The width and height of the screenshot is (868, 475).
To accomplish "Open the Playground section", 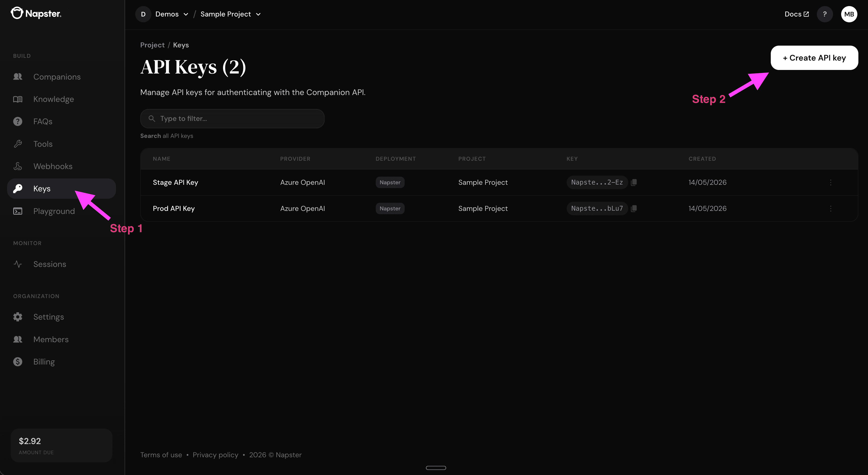I will click(x=54, y=211).
